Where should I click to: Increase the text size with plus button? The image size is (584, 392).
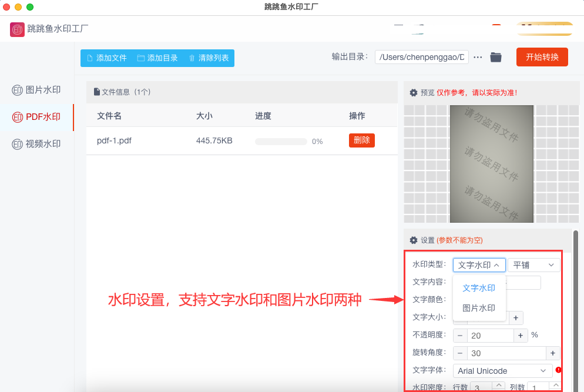click(x=515, y=318)
